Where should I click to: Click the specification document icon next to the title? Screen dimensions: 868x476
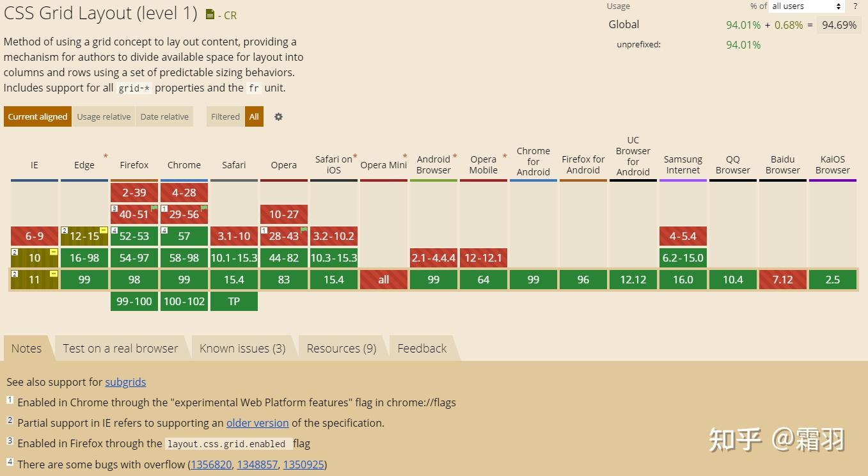209,14
